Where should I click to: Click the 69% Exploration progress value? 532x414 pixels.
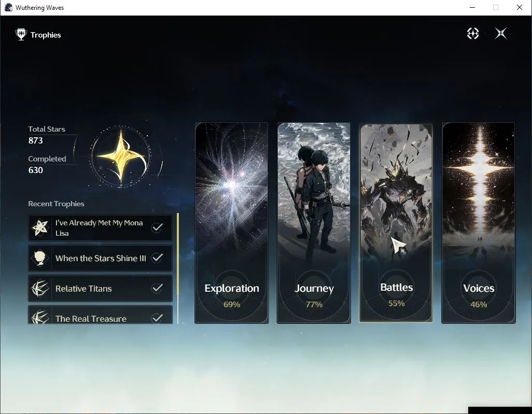pos(232,305)
